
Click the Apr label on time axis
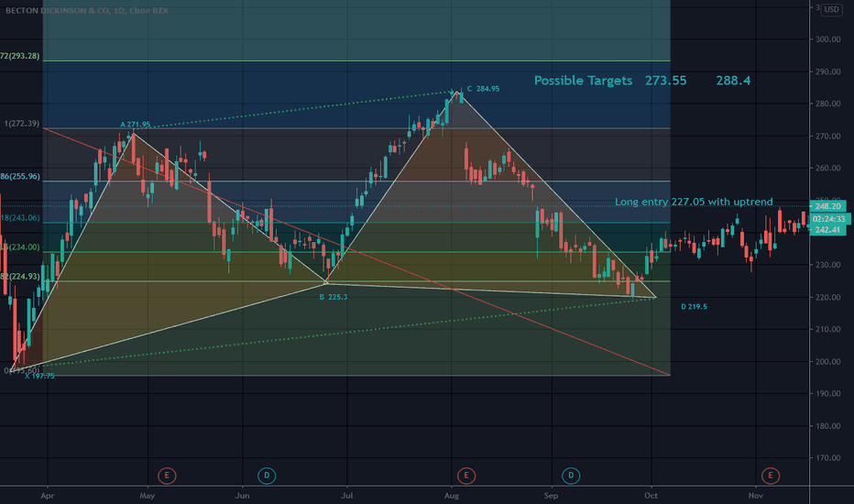point(48,496)
